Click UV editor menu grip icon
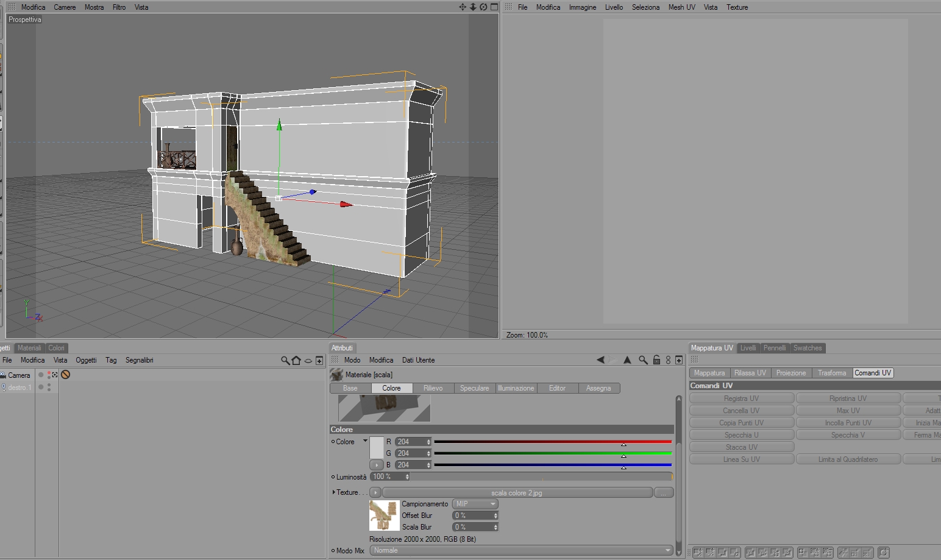Image resolution: width=941 pixels, height=560 pixels. (x=508, y=7)
